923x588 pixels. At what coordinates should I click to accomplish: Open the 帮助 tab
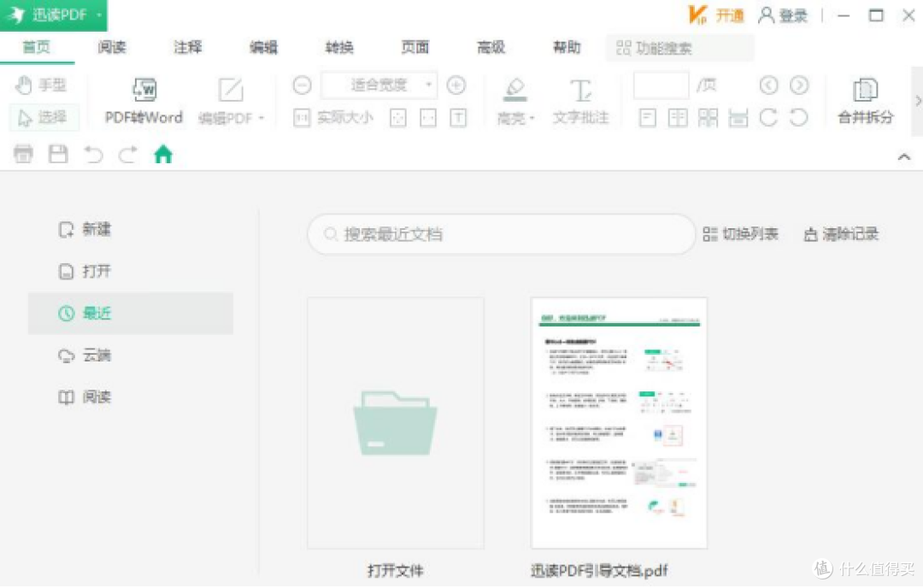[567, 47]
